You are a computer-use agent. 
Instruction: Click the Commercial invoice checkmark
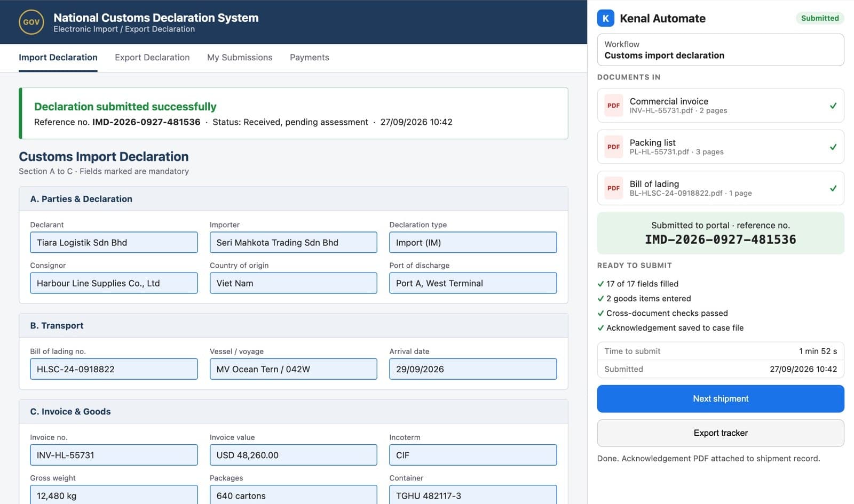pos(833,106)
